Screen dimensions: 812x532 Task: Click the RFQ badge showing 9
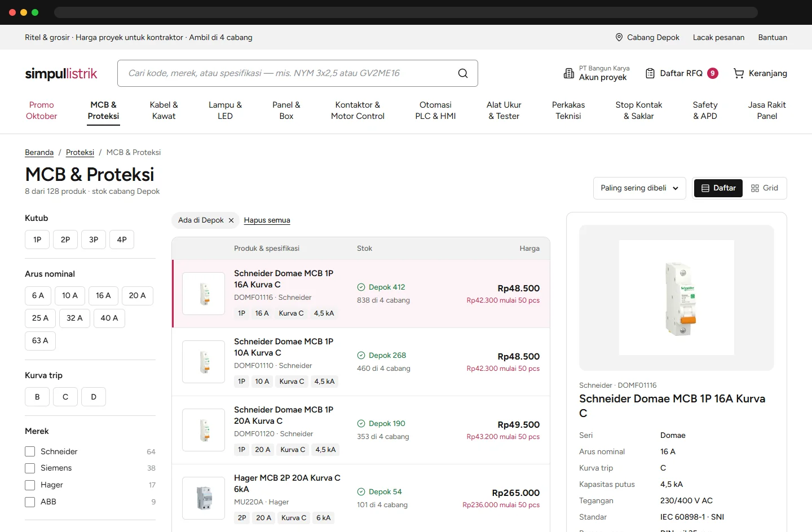point(713,73)
